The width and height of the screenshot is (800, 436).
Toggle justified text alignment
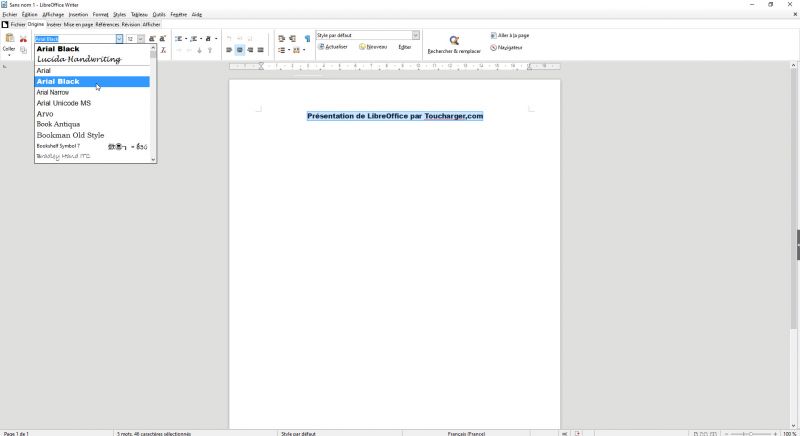[x=261, y=50]
